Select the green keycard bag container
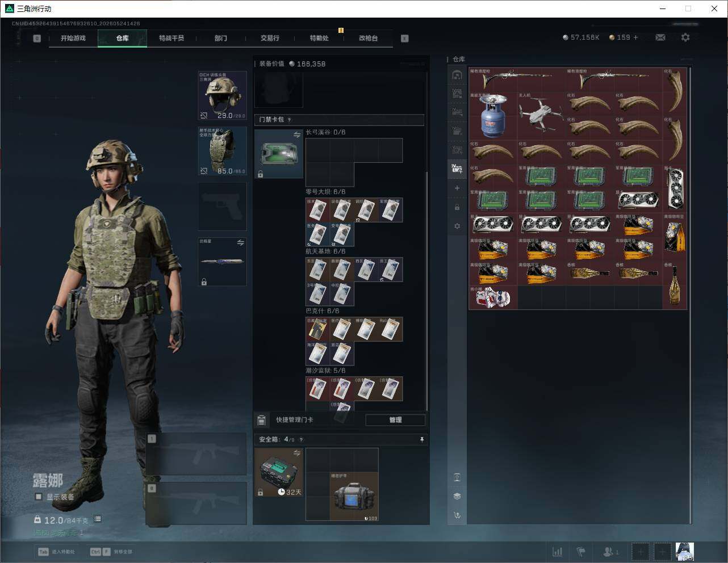 pos(278,154)
